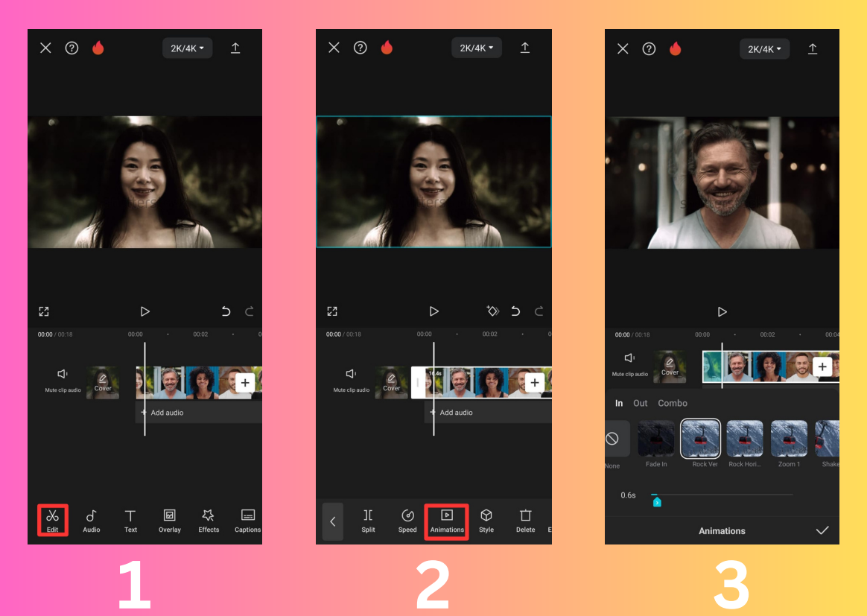The width and height of the screenshot is (867, 616).
Task: Tap the Edit scissors tool in screen 1
Action: (x=53, y=521)
